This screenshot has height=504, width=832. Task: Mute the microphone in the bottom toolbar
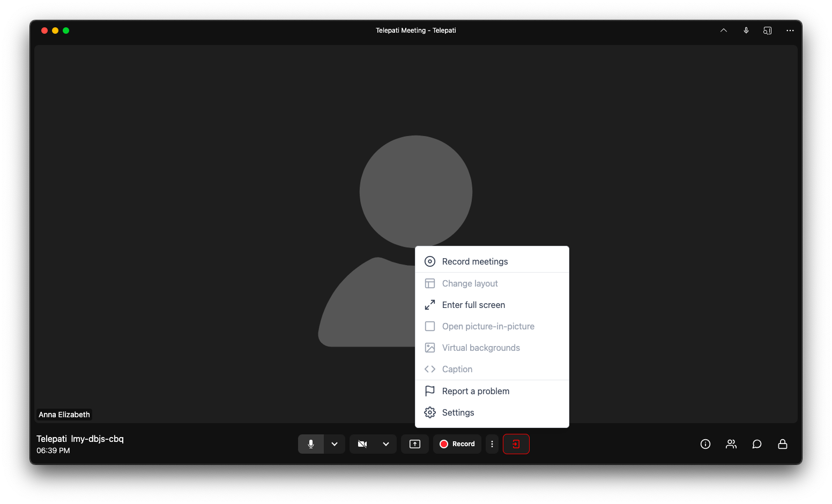click(311, 444)
